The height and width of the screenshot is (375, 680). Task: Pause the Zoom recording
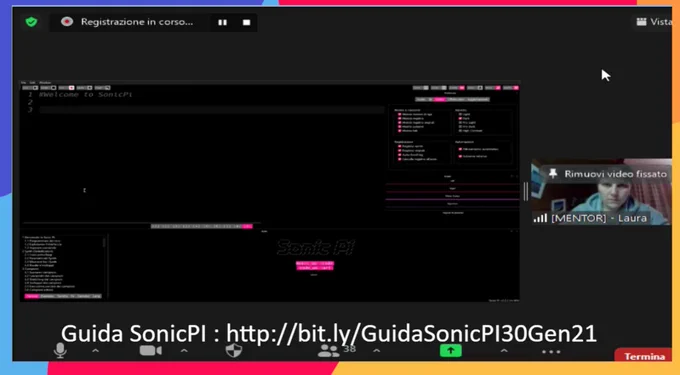(x=222, y=22)
